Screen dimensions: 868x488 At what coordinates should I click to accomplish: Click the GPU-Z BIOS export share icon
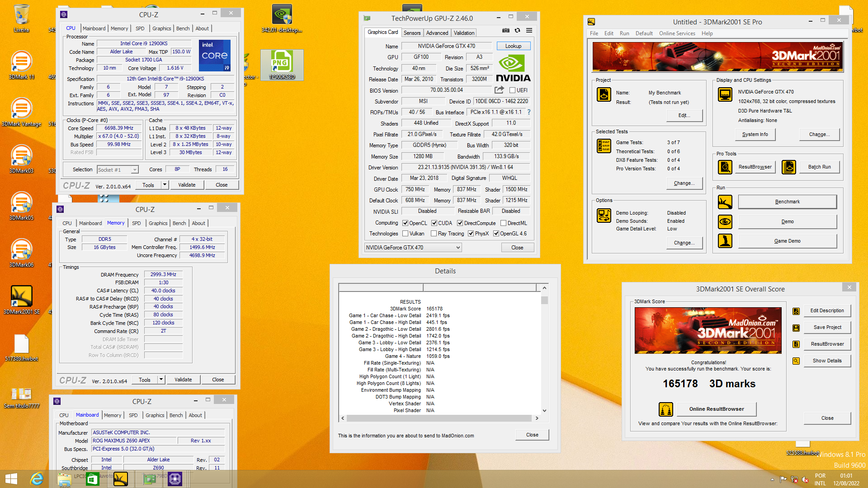point(499,90)
